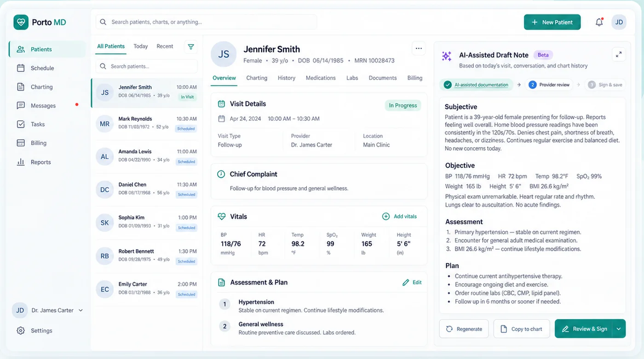Click the Beta badge
This screenshot has height=359, width=644.
(543, 55)
